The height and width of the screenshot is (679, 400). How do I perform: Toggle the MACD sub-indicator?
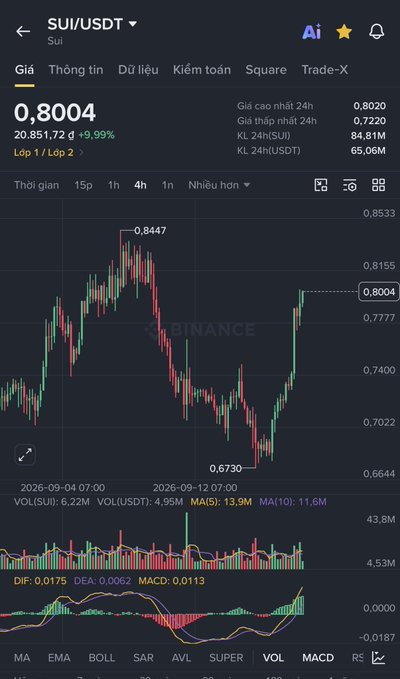point(318,657)
